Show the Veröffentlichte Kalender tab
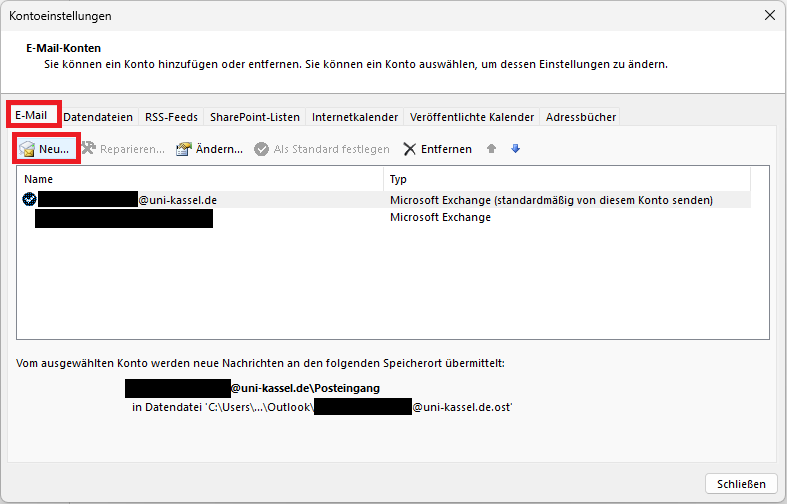The height and width of the screenshot is (504, 787). [471, 117]
